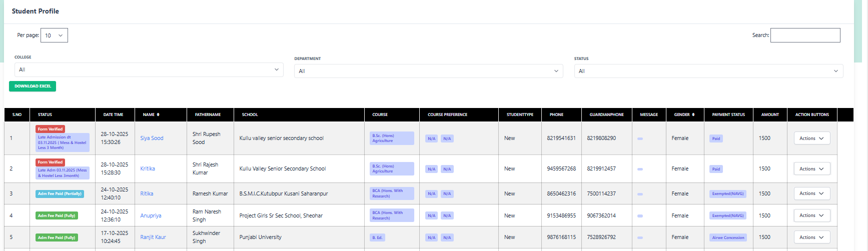Click phone number 8219541631
Image resolution: width=868 pixels, height=251 pixels.
coord(561,138)
